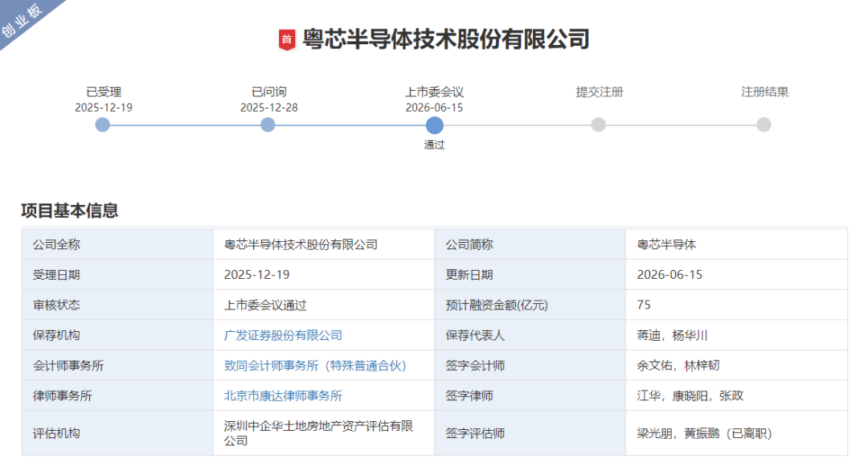Click the 已受理 stage label
The width and height of the screenshot is (868, 475).
coord(104,92)
